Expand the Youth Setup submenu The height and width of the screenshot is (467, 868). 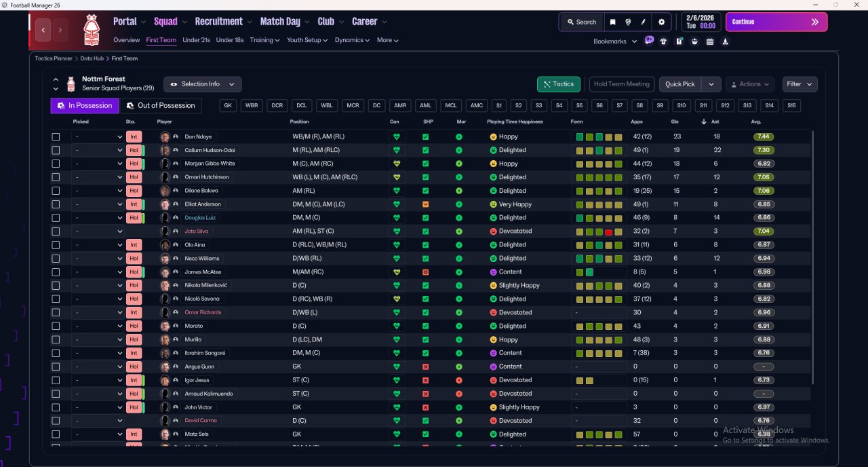coord(307,40)
